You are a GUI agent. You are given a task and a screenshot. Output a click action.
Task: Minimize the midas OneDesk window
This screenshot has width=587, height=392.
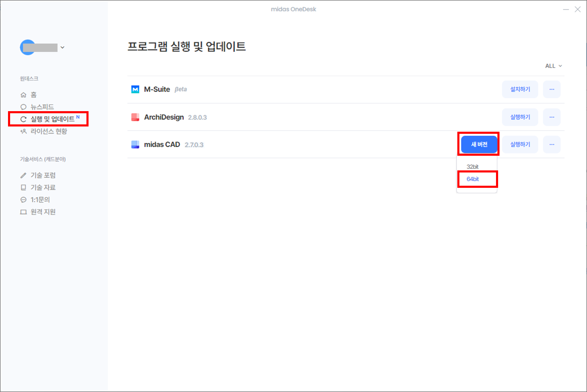click(x=566, y=9)
